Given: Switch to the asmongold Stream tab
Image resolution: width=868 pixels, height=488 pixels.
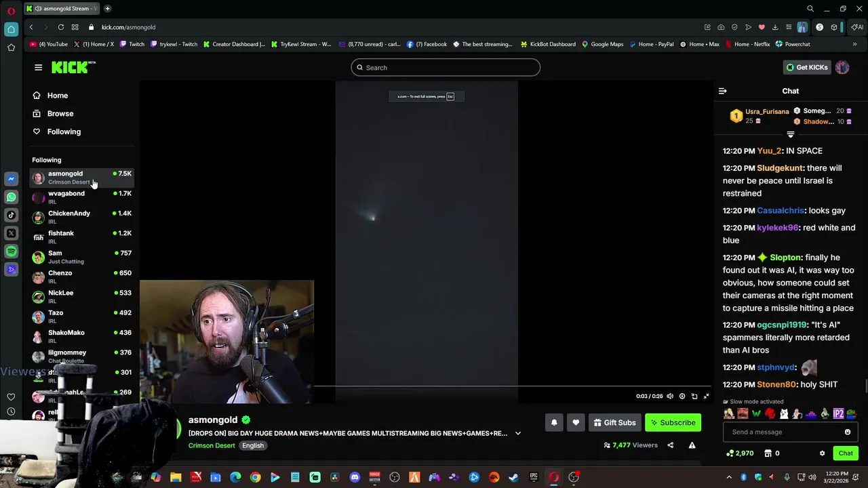Looking at the screenshot, I should point(61,9).
